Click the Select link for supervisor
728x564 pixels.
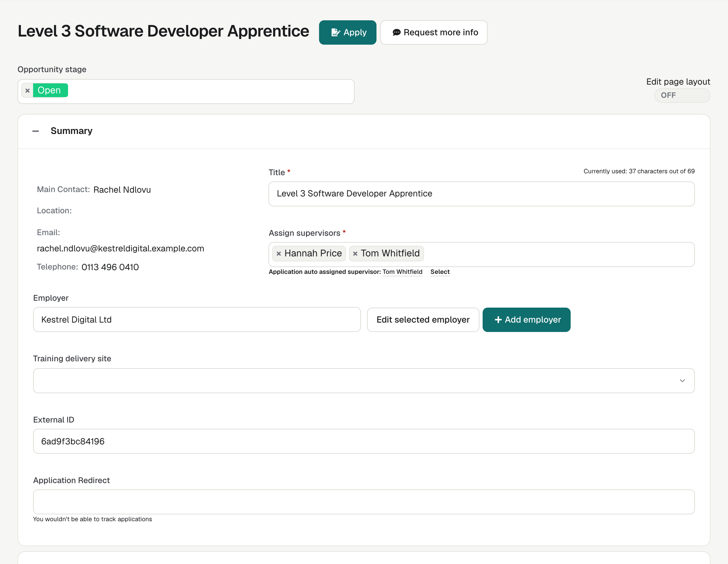click(x=440, y=272)
